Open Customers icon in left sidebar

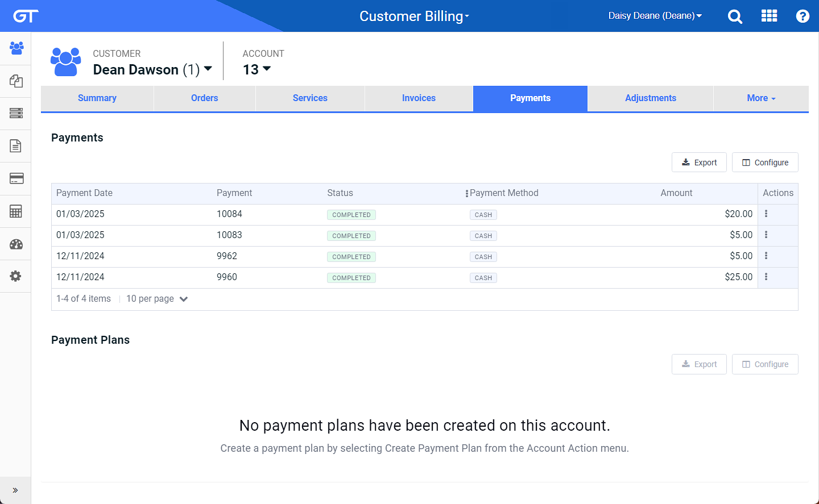16,48
